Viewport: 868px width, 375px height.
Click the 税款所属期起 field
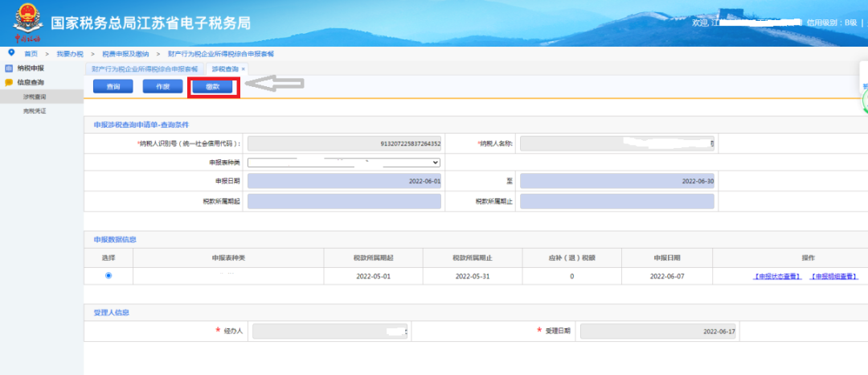point(344,202)
